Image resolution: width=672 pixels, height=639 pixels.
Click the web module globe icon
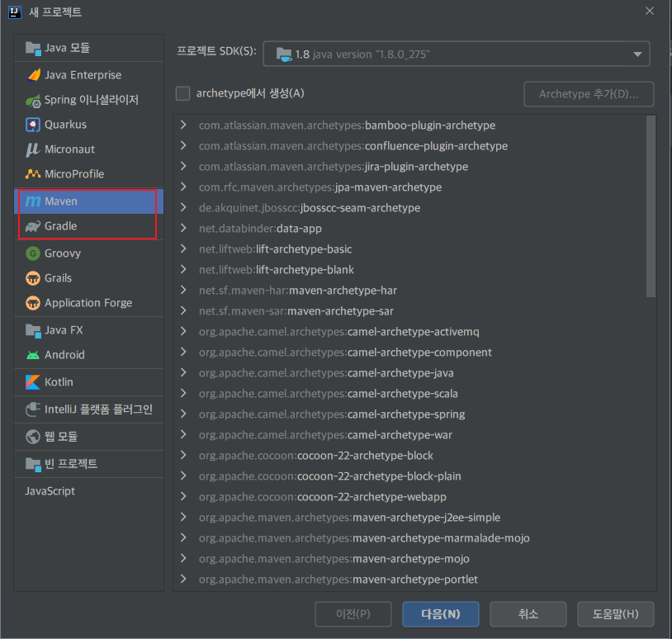33,437
